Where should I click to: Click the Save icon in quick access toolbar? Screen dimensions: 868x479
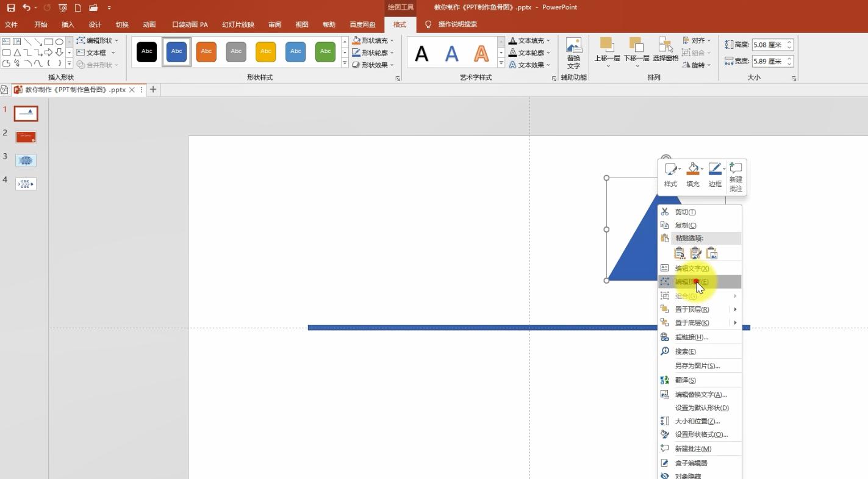pos(11,8)
